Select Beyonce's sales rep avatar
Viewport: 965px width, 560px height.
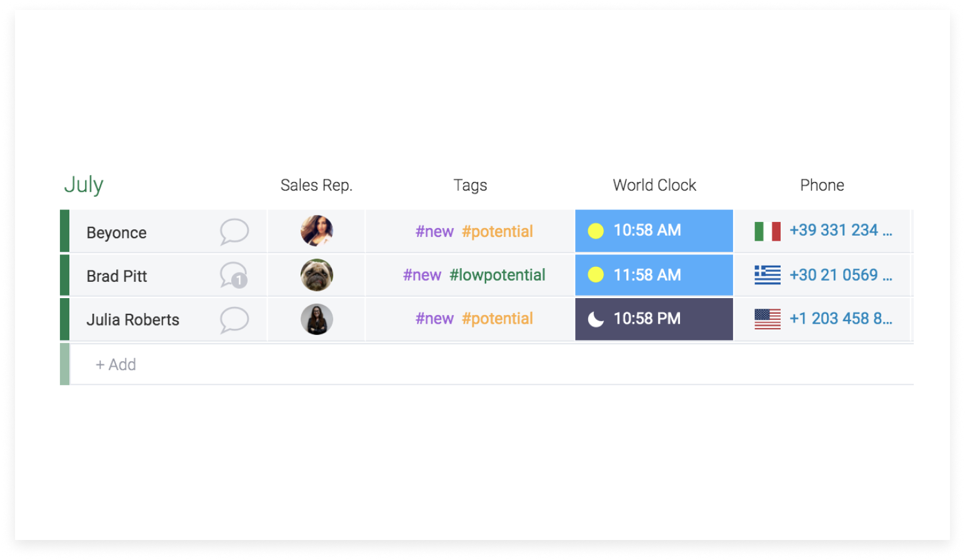[317, 231]
